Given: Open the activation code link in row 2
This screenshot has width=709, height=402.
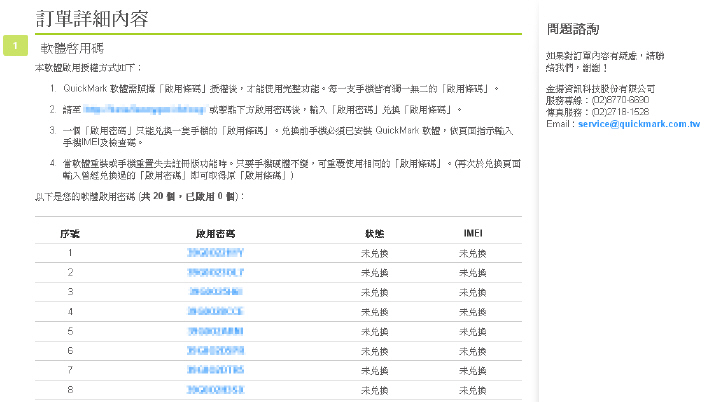Looking at the screenshot, I should (215, 272).
